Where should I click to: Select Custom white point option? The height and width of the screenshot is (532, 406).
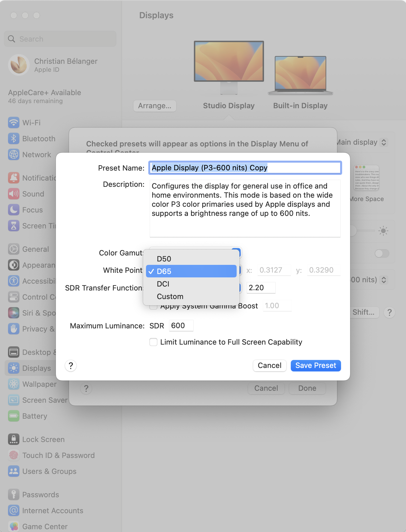click(191, 296)
